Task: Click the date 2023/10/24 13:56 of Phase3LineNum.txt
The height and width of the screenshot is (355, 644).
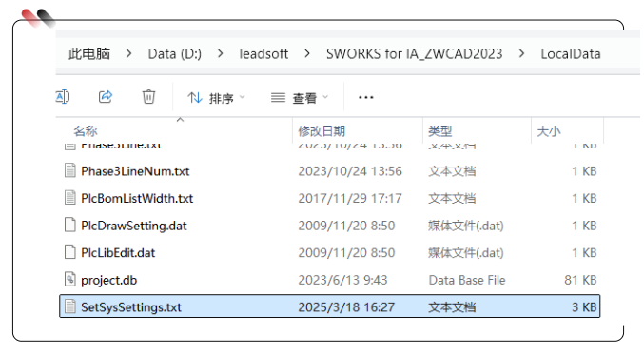Action: point(350,171)
